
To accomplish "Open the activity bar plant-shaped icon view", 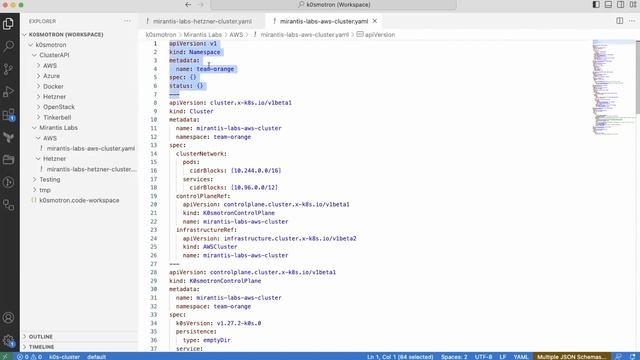I will point(8,138).
